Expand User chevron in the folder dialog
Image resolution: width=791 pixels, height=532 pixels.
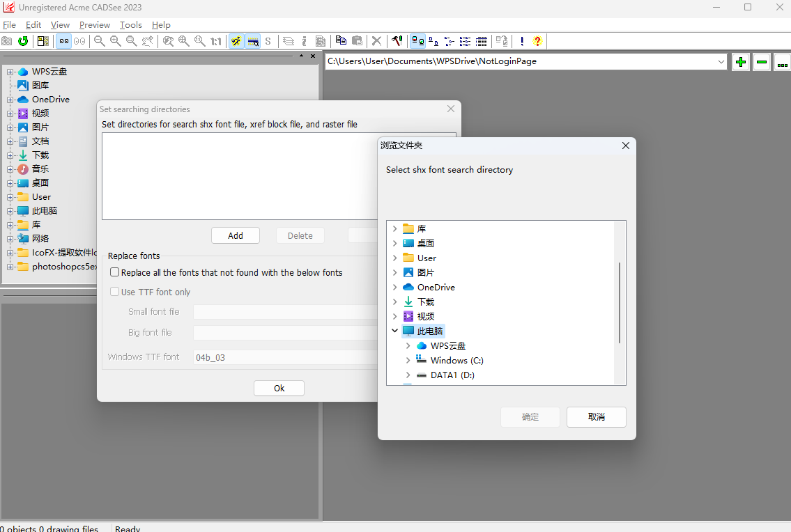[x=394, y=258]
